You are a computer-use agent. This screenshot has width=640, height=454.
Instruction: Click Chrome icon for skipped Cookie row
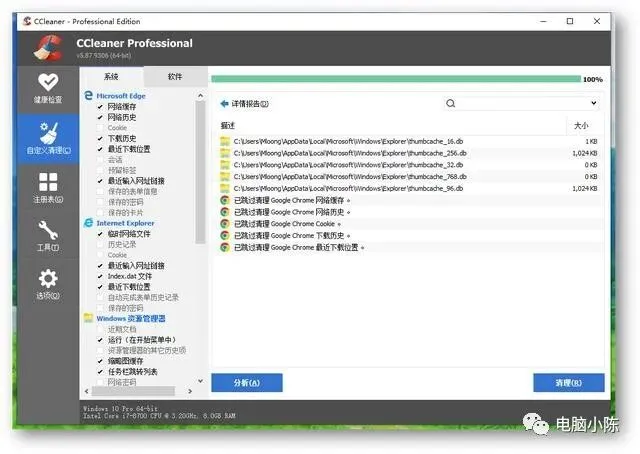(224, 224)
